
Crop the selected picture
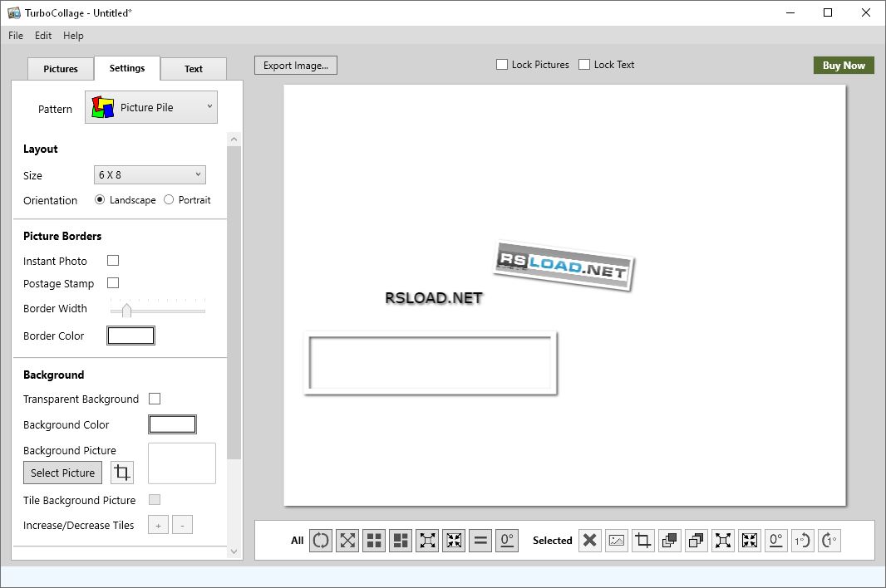pos(643,541)
